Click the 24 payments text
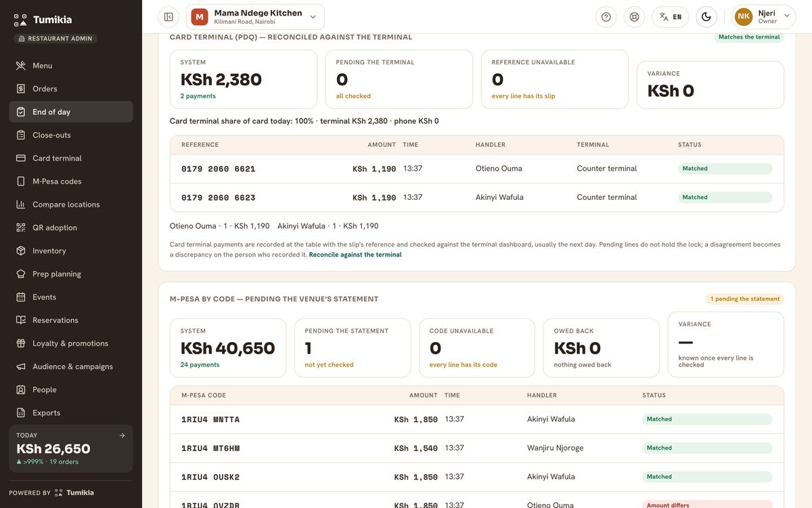Viewport: 812px width, 508px height. point(200,365)
